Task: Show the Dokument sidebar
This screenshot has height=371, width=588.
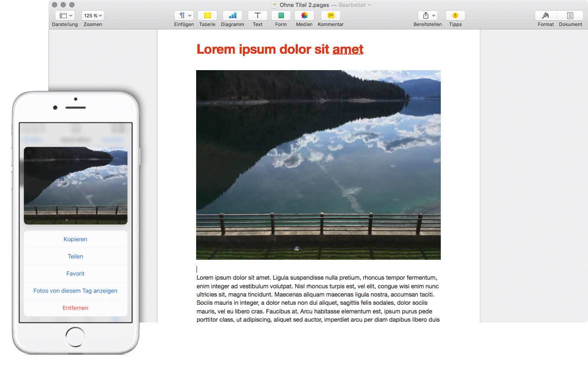Action: pyautogui.click(x=570, y=16)
